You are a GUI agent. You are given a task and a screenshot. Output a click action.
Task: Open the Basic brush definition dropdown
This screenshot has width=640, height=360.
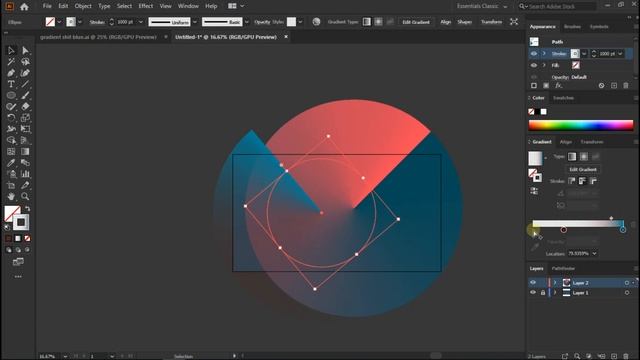tap(247, 22)
